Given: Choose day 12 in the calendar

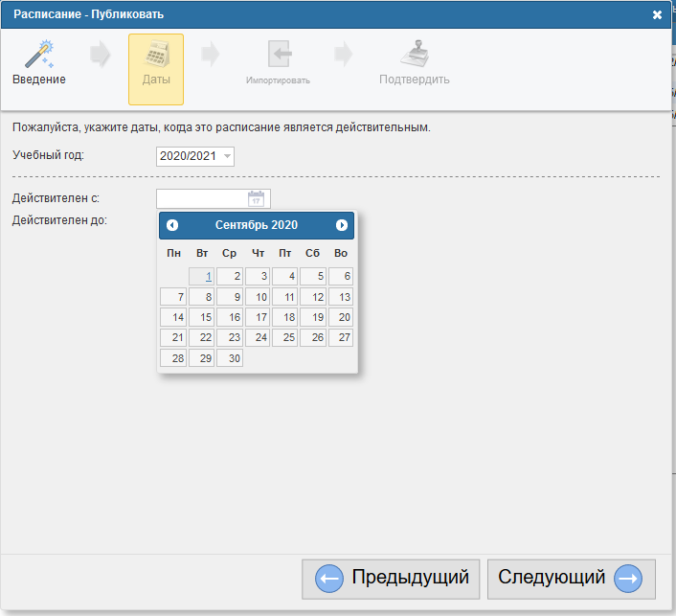Looking at the screenshot, I should point(313,297).
